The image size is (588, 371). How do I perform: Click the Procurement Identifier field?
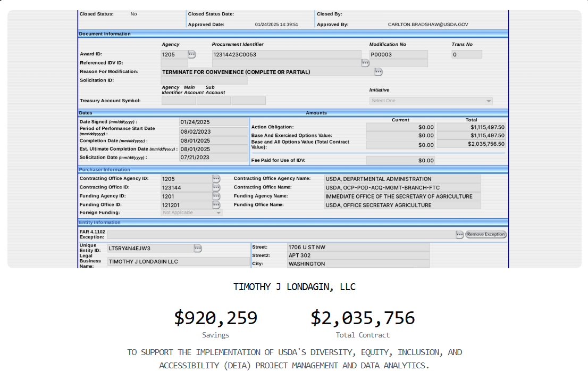coord(285,54)
